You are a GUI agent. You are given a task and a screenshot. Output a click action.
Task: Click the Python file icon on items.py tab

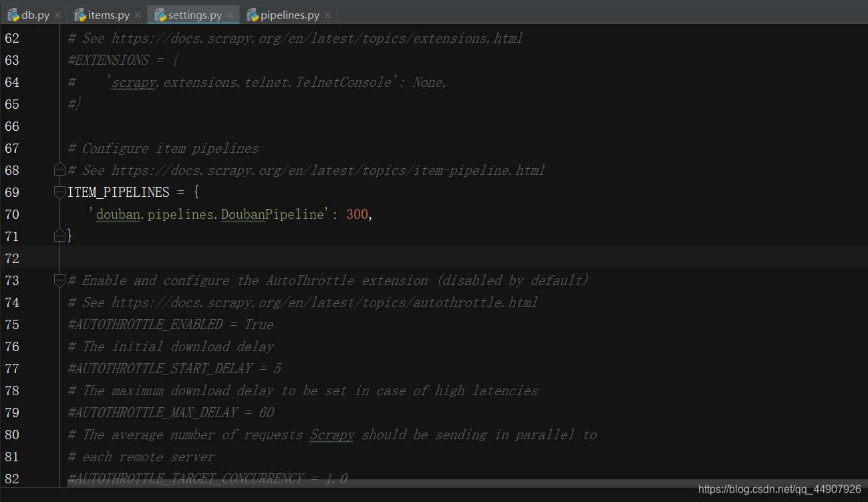click(x=80, y=15)
